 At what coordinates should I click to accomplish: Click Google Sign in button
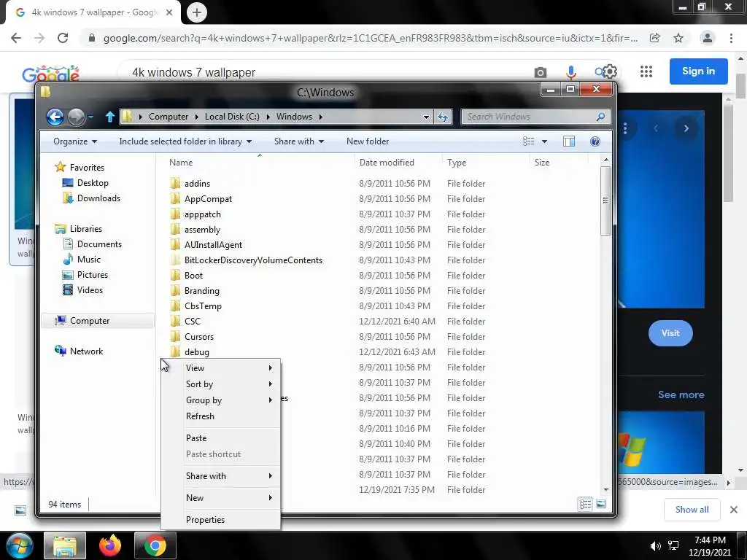(x=698, y=71)
